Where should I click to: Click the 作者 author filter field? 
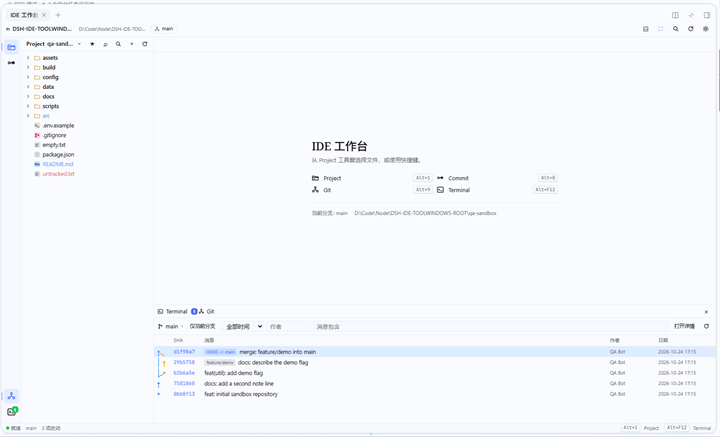point(289,326)
